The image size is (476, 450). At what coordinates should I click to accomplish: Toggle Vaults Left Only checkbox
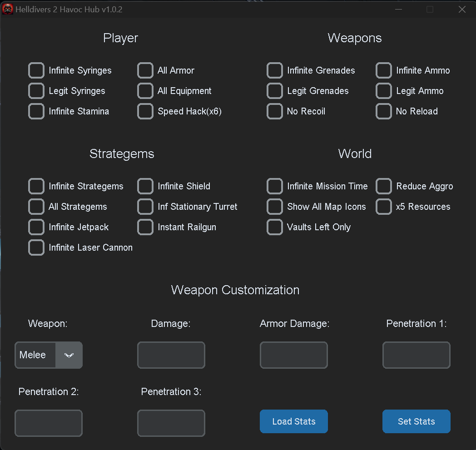click(275, 227)
